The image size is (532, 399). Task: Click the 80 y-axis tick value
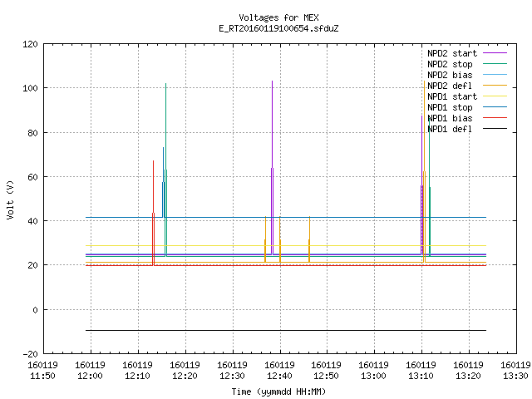[32, 133]
